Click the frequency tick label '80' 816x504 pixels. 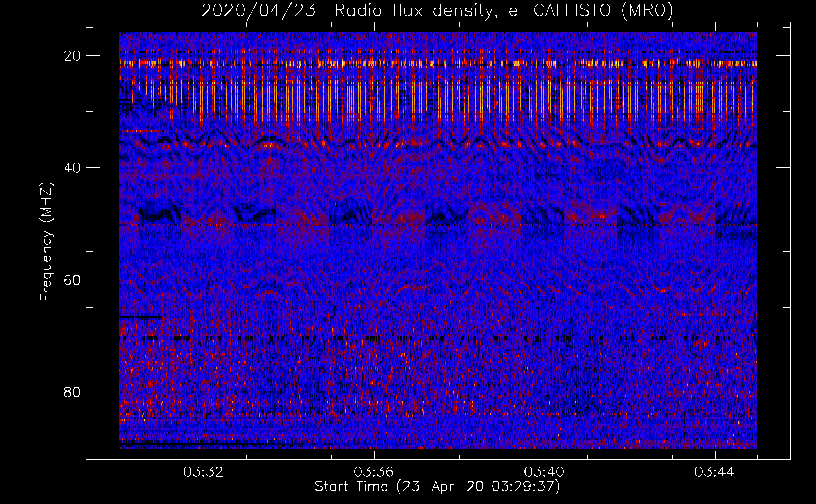[x=73, y=392]
